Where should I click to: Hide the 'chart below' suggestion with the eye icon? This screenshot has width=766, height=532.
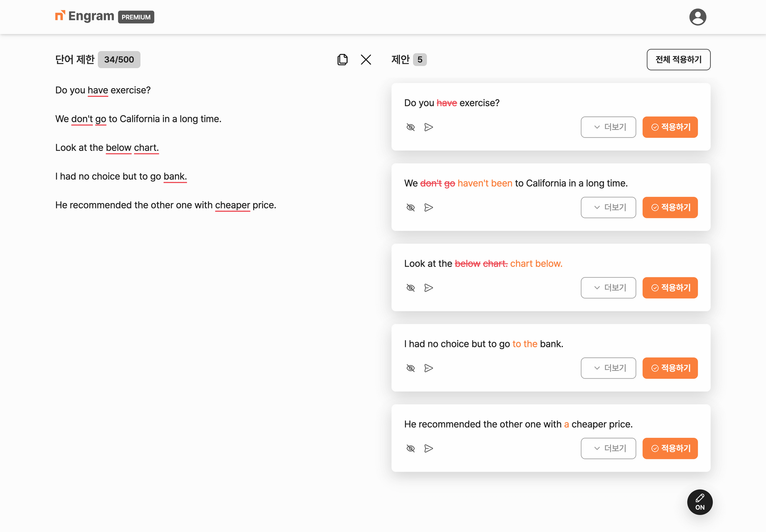[411, 288]
